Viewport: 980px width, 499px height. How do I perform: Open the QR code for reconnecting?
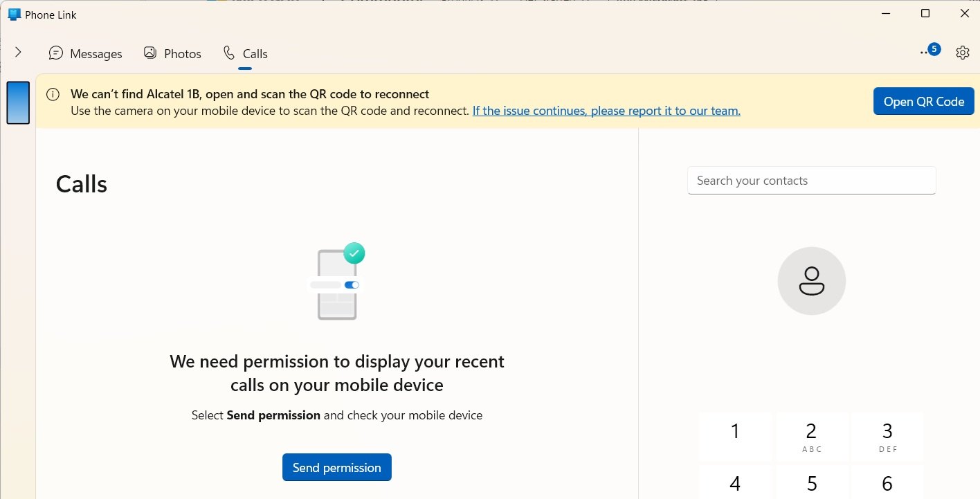click(923, 101)
